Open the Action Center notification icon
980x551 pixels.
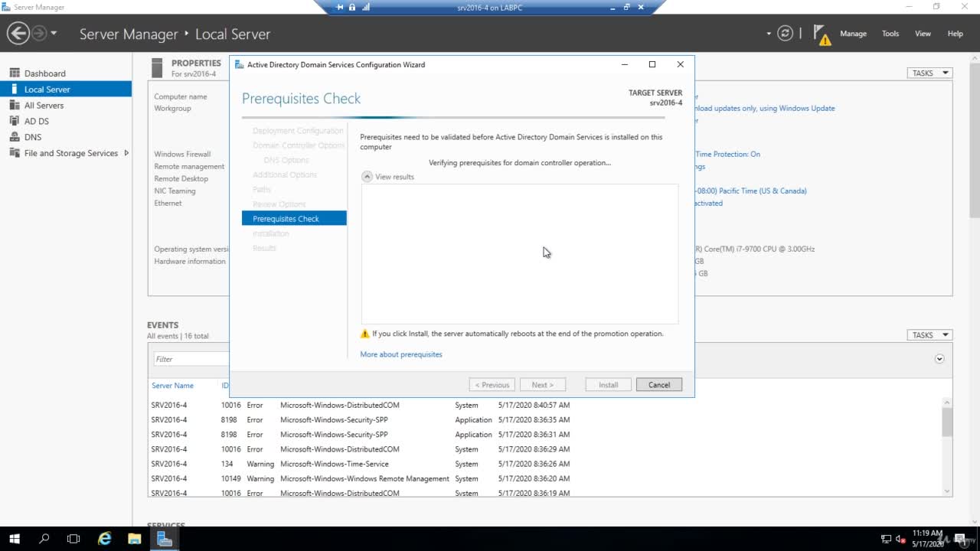coord(959,539)
